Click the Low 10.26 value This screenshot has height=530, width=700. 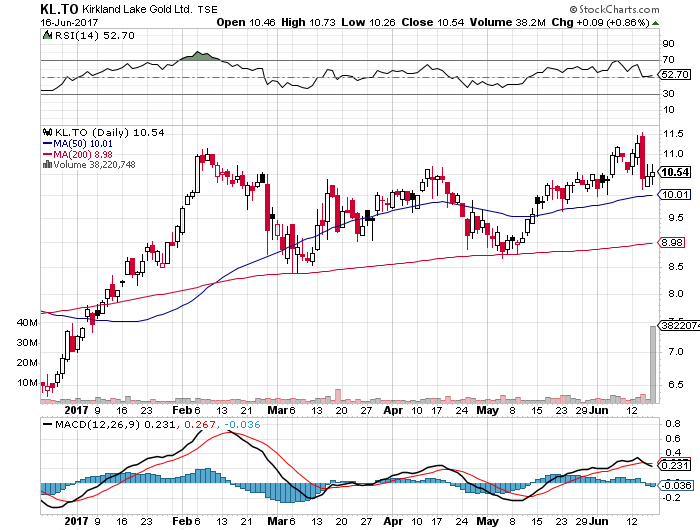(368, 22)
